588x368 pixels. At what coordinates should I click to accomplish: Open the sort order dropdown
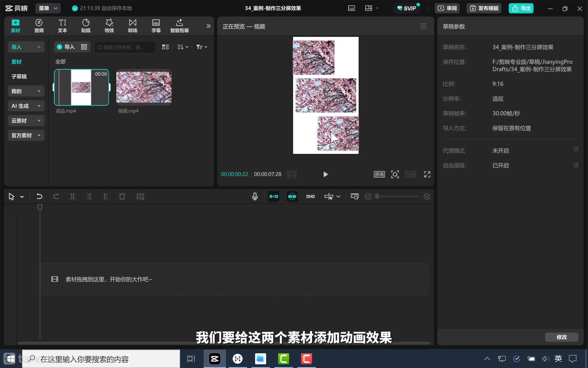point(183,47)
